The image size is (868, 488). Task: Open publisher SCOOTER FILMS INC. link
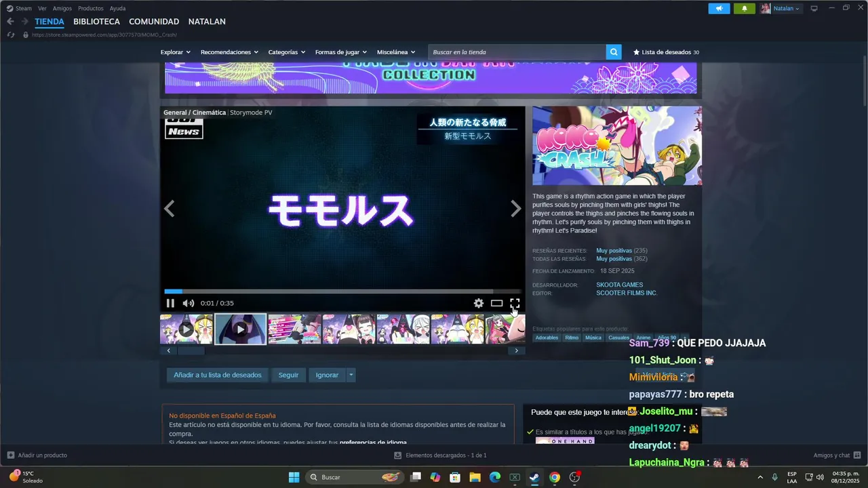tap(627, 293)
